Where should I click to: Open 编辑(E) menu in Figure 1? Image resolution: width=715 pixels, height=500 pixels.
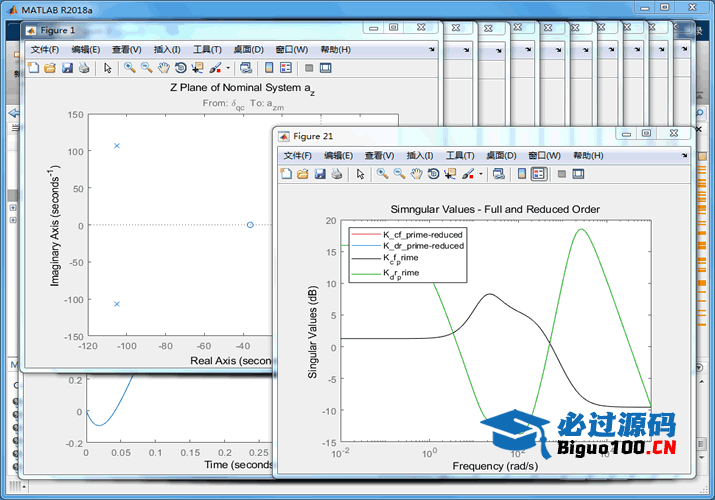[x=85, y=50]
